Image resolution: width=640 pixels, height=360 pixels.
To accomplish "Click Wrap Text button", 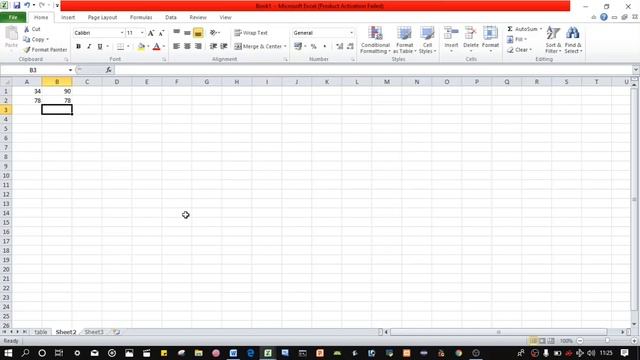I will (x=251, y=33).
